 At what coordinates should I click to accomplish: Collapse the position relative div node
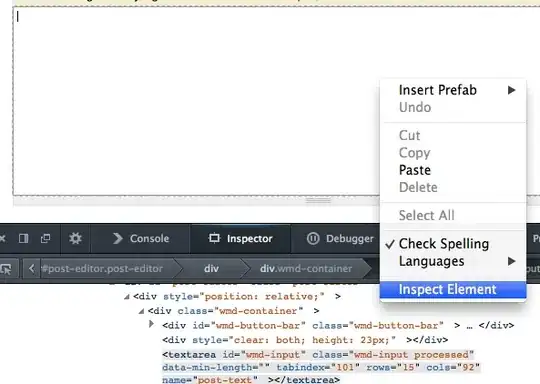tap(127, 297)
